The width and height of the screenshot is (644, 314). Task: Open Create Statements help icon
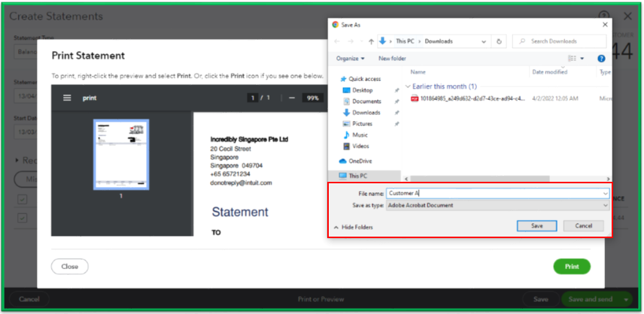[x=603, y=16]
